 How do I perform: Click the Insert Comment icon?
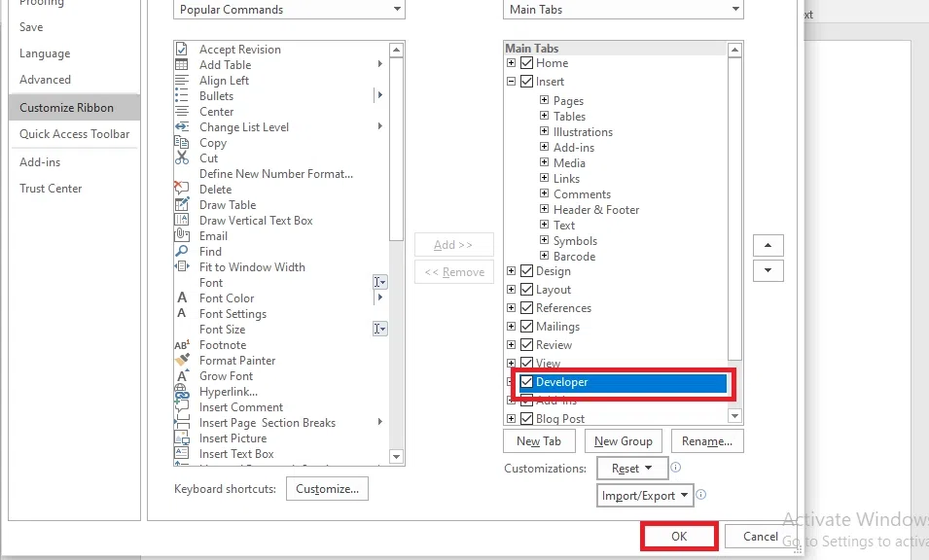pyautogui.click(x=181, y=406)
